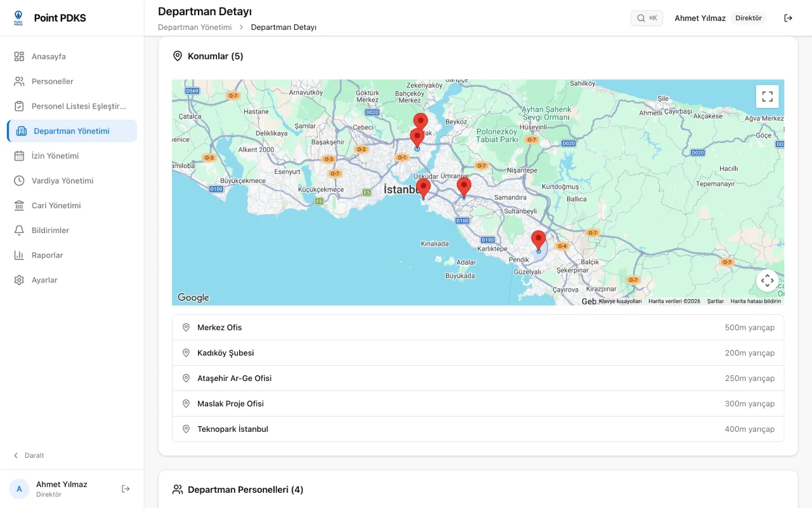The height and width of the screenshot is (508, 812).
Task: Select the Ataşehir Ar-Ge Ofisi row
Action: [x=478, y=378]
